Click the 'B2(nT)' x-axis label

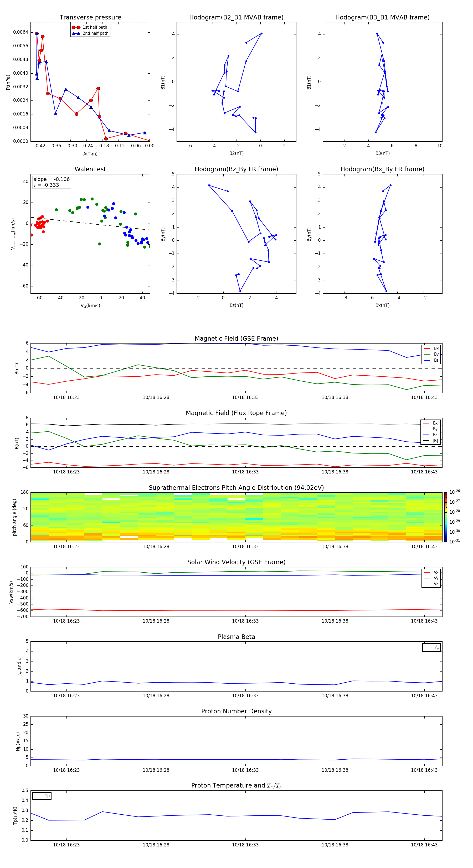click(236, 153)
